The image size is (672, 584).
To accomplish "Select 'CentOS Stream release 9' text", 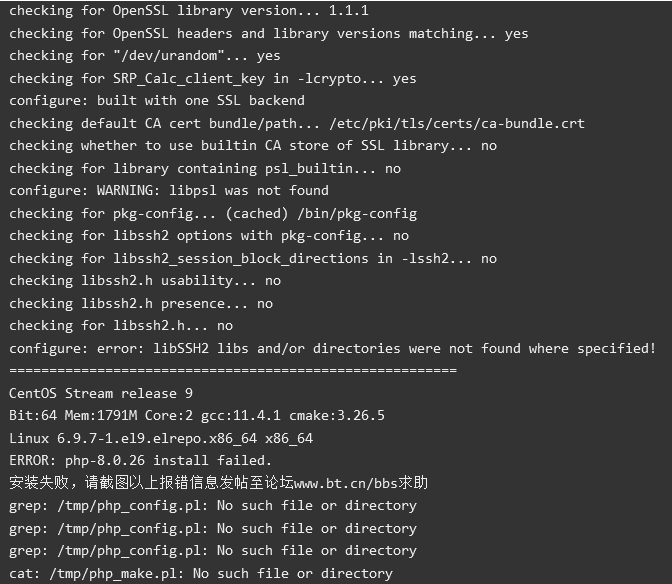I will [101, 393].
